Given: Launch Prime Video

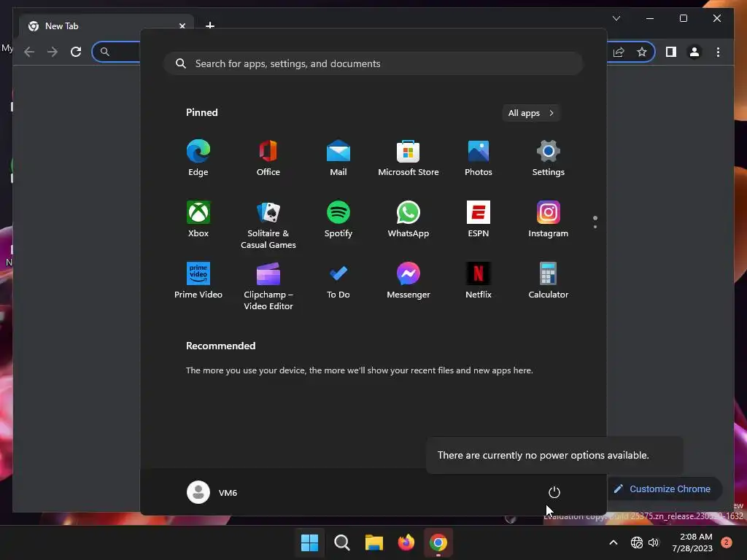Looking at the screenshot, I should tap(198, 281).
